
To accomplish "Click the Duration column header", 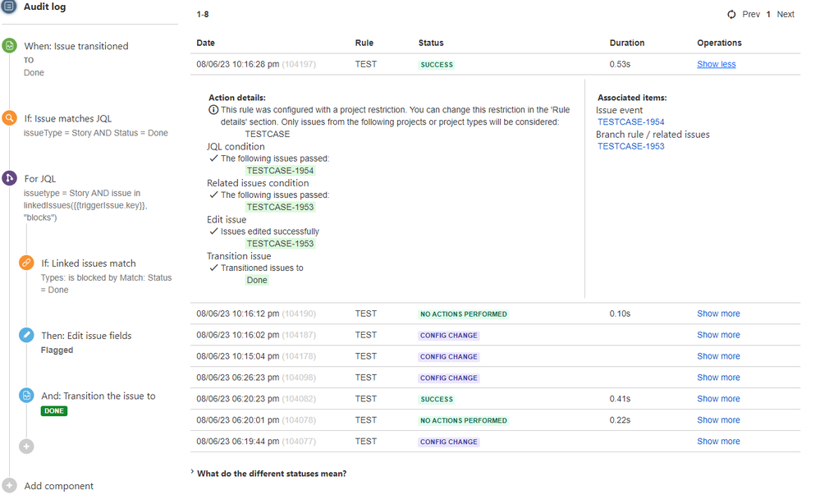I will (x=627, y=43).
